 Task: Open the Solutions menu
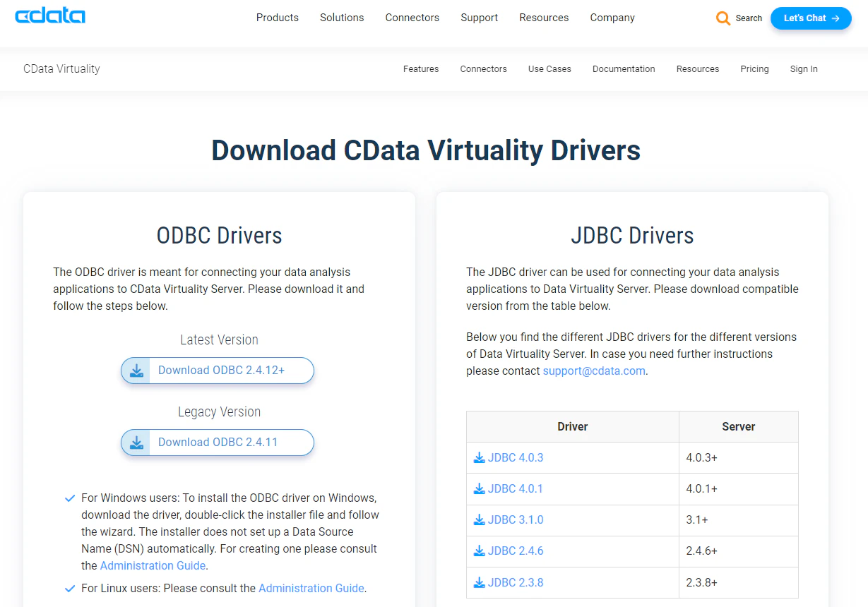click(342, 18)
